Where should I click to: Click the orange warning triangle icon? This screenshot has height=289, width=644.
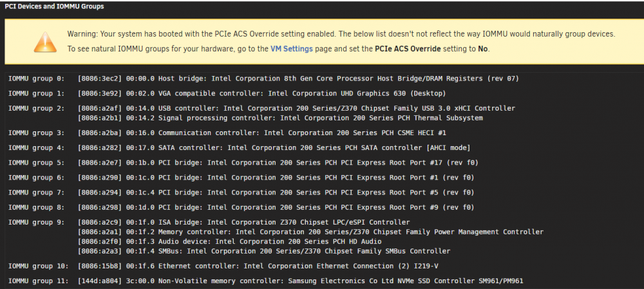click(45, 42)
